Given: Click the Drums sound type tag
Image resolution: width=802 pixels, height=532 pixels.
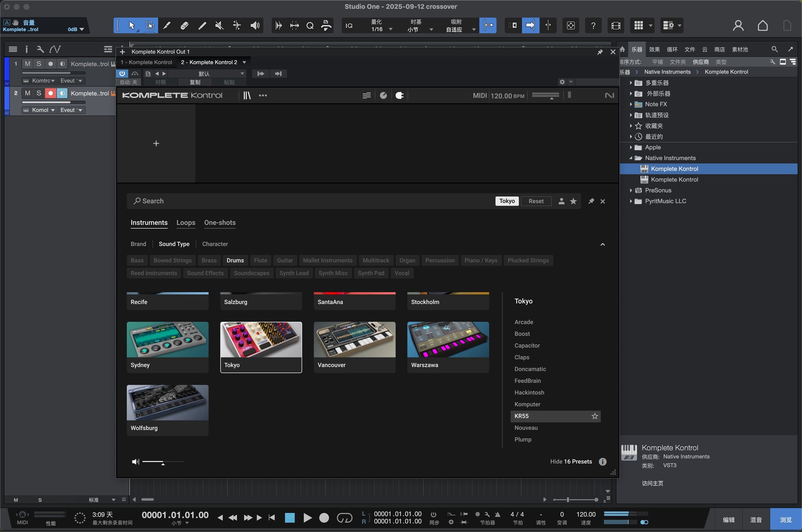Looking at the screenshot, I should pyautogui.click(x=235, y=260).
